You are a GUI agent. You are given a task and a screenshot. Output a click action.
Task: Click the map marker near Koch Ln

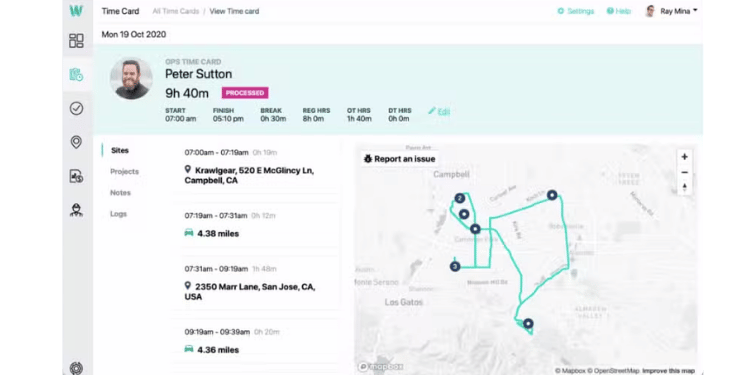coord(552,195)
